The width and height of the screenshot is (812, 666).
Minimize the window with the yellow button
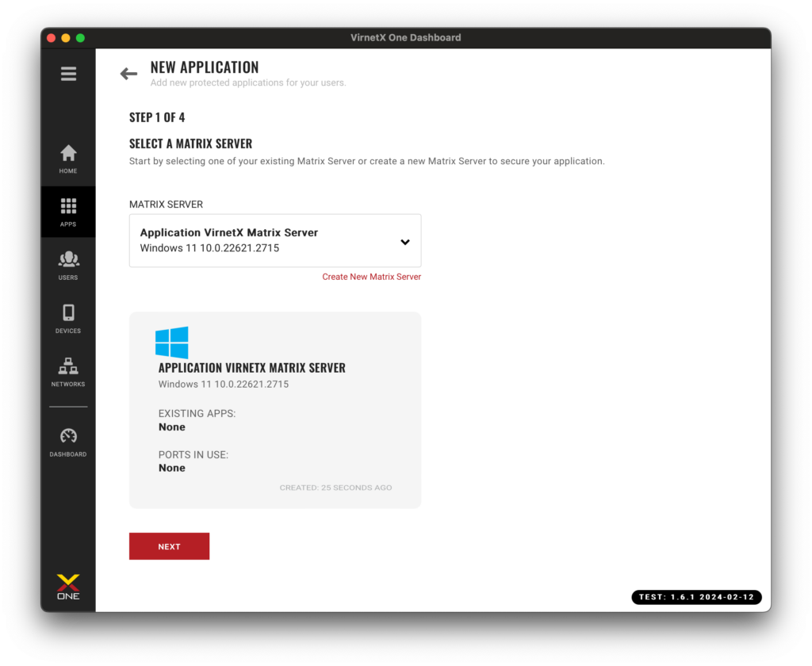(x=66, y=38)
